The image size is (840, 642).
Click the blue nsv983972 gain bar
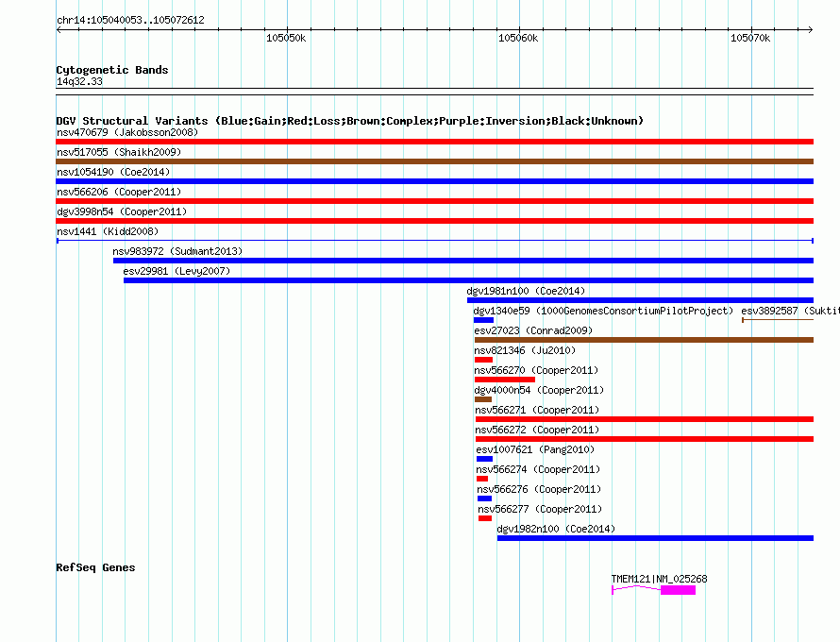463,261
